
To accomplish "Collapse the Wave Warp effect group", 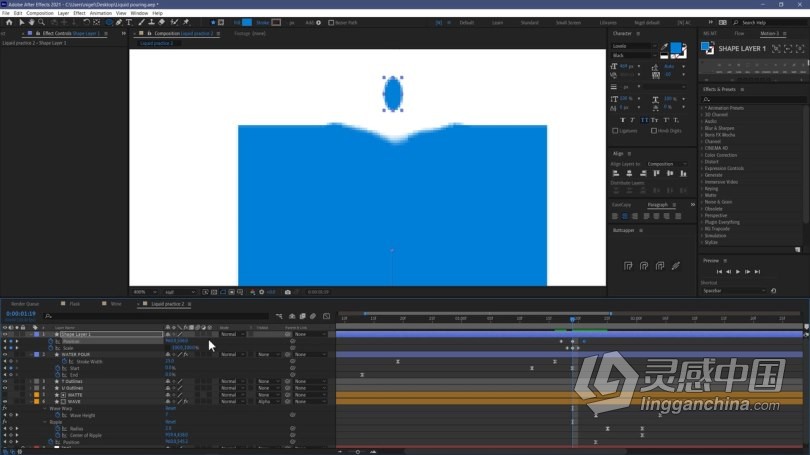I will [45, 409].
